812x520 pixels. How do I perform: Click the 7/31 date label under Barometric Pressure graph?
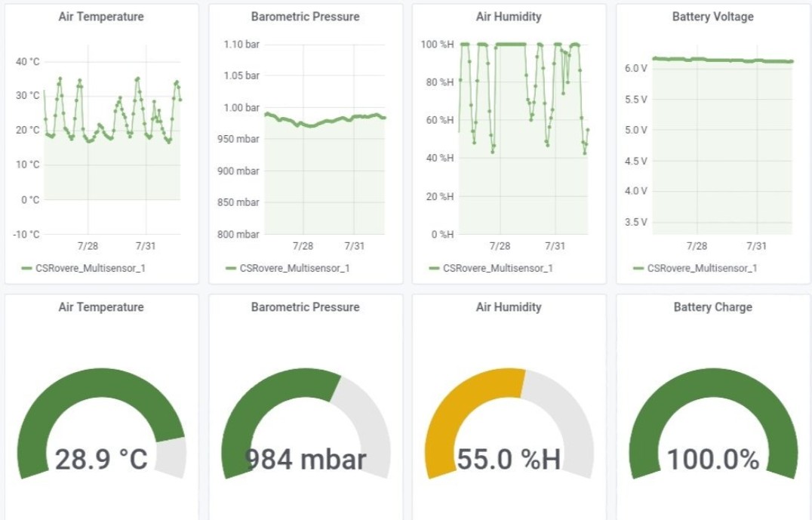click(x=354, y=246)
